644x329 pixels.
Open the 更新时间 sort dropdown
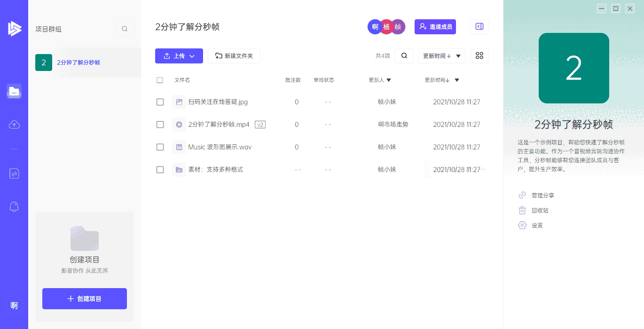coord(442,55)
